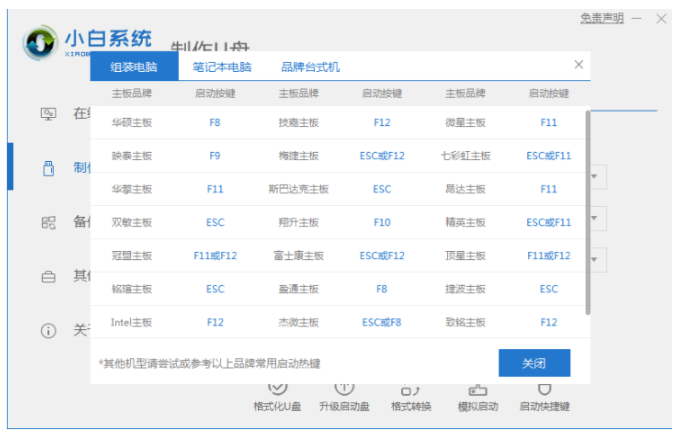Expand the topmost dropdown behind the dialog
Viewport: 690px width, 441px height.
[x=597, y=177]
